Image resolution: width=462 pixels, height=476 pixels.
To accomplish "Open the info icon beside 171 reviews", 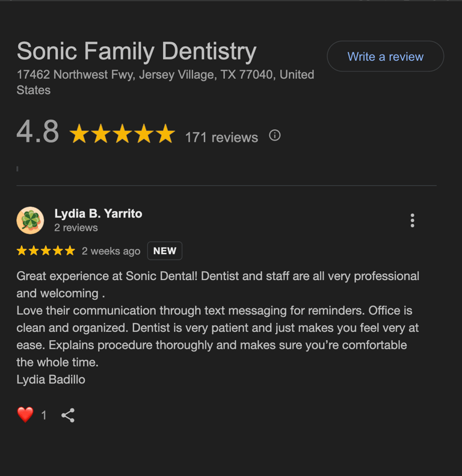I will pyautogui.click(x=275, y=135).
